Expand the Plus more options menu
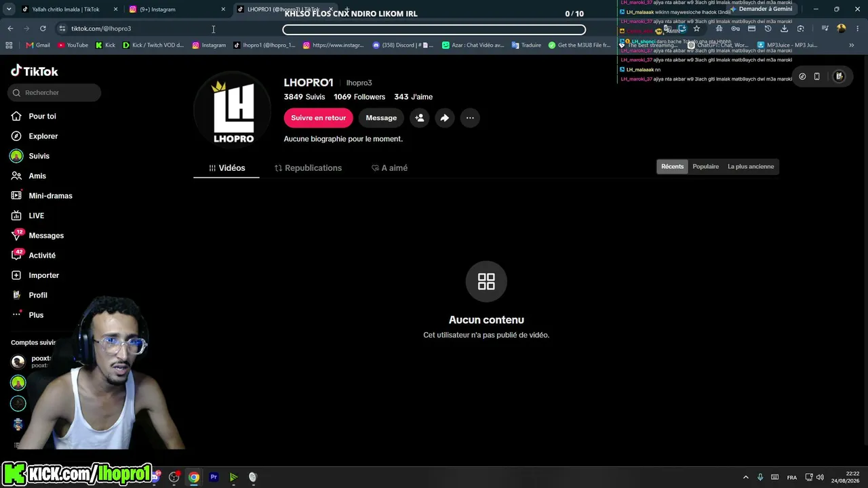The image size is (868, 488). 28,315
